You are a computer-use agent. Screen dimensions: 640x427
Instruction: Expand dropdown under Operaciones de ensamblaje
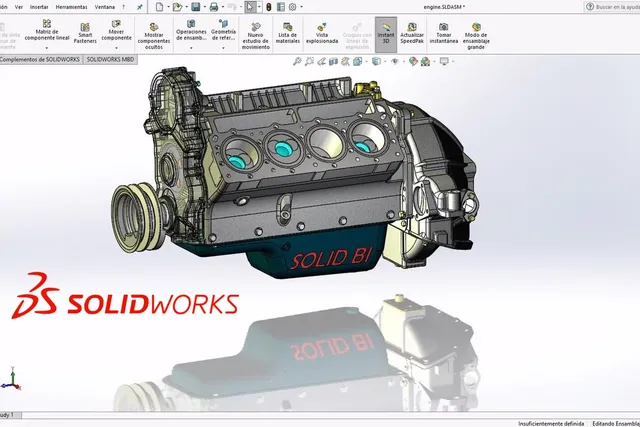[x=191, y=48]
